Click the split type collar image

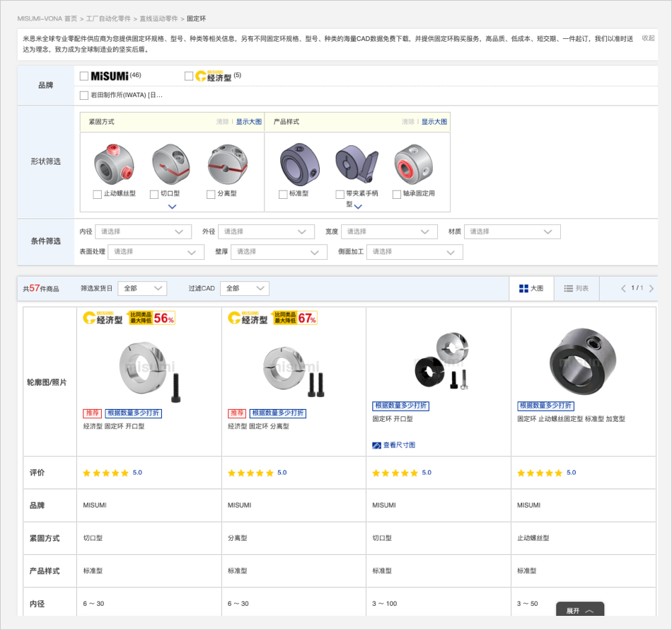coord(228,164)
